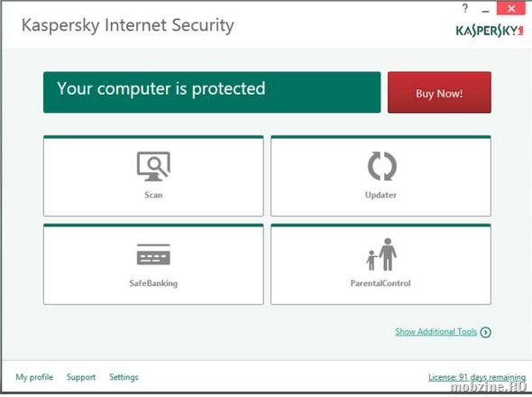Click the Buy Now! red button
Image resolution: width=532 pixels, height=397 pixels.
point(439,92)
